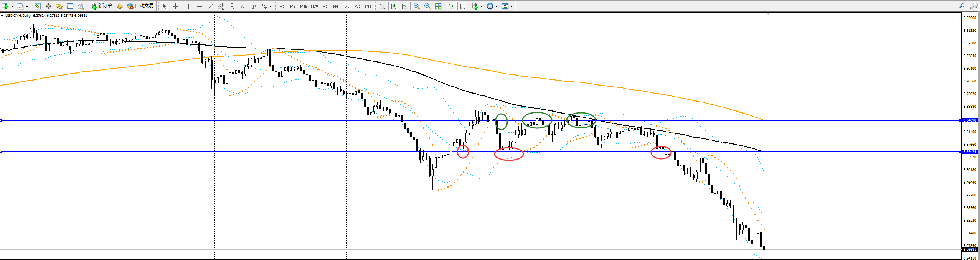This screenshot has width=980, height=260.
Task: Switch to the W1 timeframe
Action: (357, 6)
